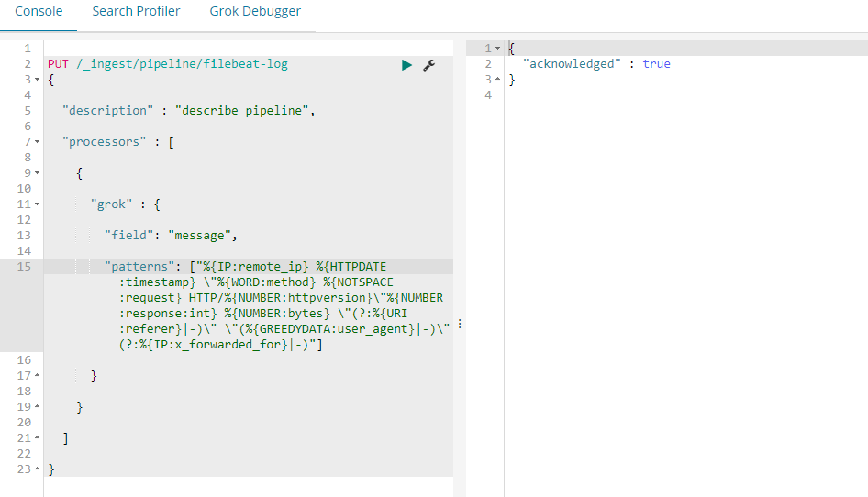Click "acknowledged" : true in the response
868x497 pixels.
[x=596, y=64]
